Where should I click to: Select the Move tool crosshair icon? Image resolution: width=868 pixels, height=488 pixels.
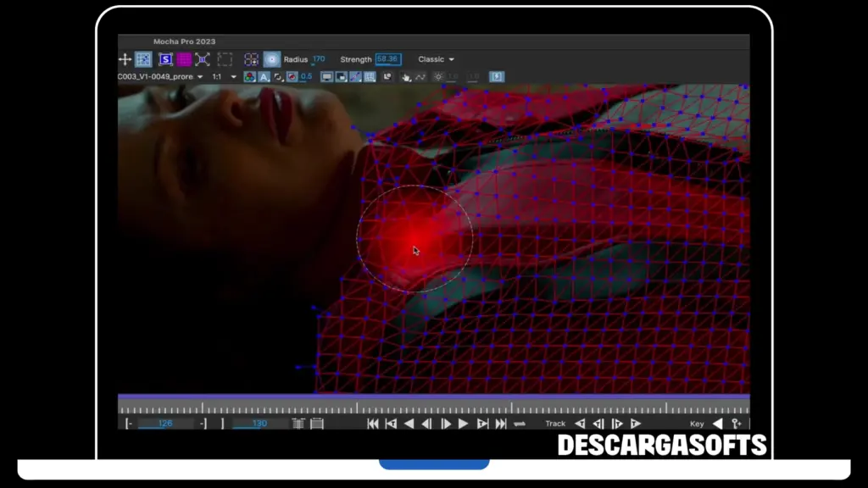125,59
